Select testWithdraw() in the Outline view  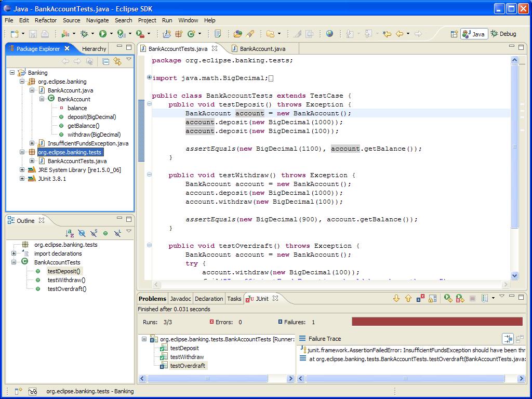pyautogui.click(x=66, y=280)
